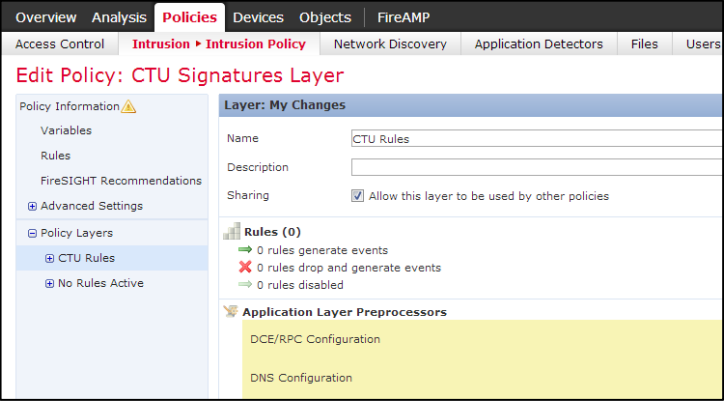Viewport: 724px width, 401px height.
Task: Open the Application Detectors tab
Action: click(539, 44)
